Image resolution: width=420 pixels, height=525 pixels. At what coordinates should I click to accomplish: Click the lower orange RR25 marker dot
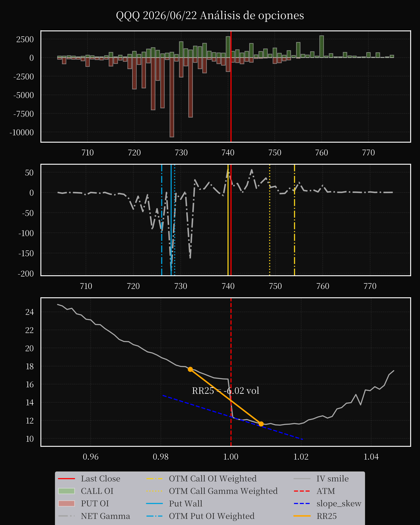261,424
